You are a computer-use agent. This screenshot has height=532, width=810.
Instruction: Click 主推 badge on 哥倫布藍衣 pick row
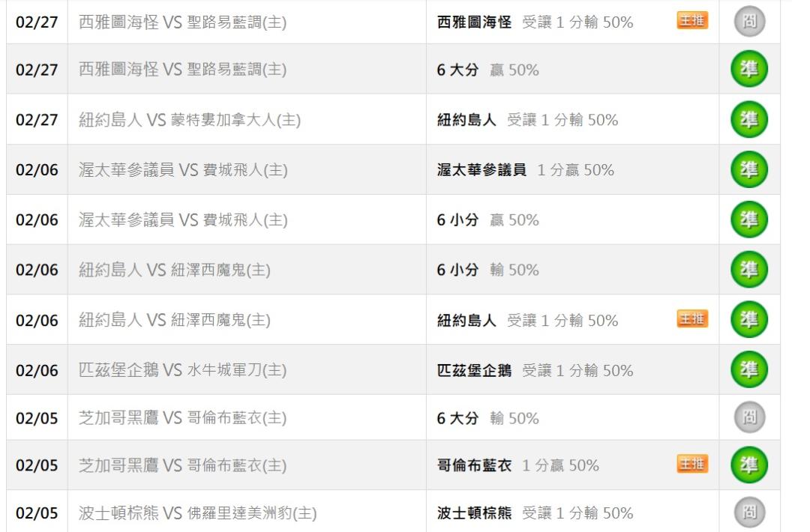click(x=691, y=465)
